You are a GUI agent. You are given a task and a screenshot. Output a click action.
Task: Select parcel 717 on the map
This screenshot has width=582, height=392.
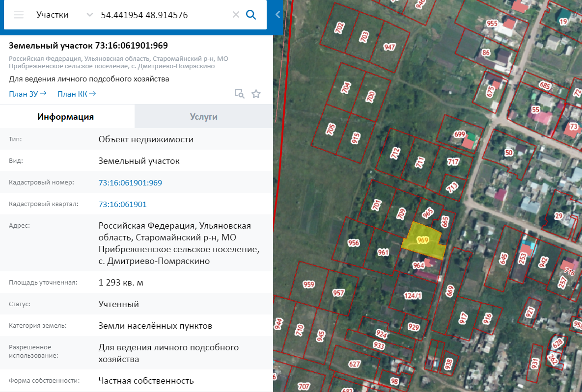pos(453,162)
